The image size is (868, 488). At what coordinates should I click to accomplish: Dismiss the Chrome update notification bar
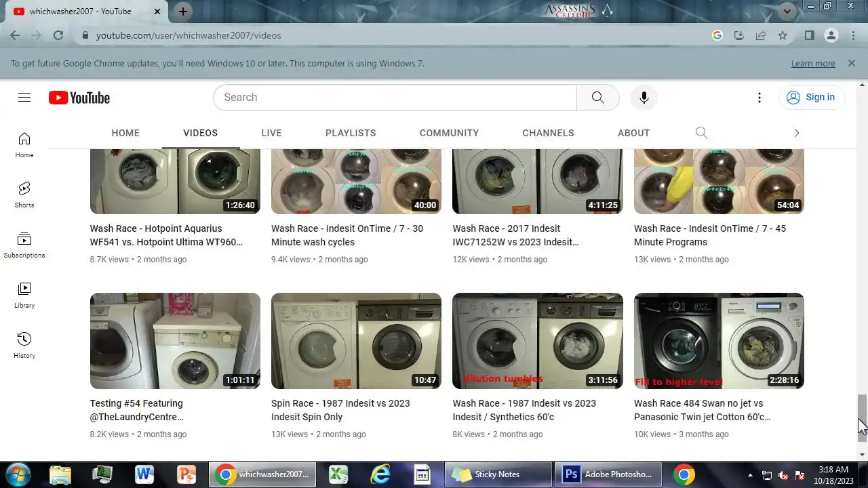click(851, 63)
